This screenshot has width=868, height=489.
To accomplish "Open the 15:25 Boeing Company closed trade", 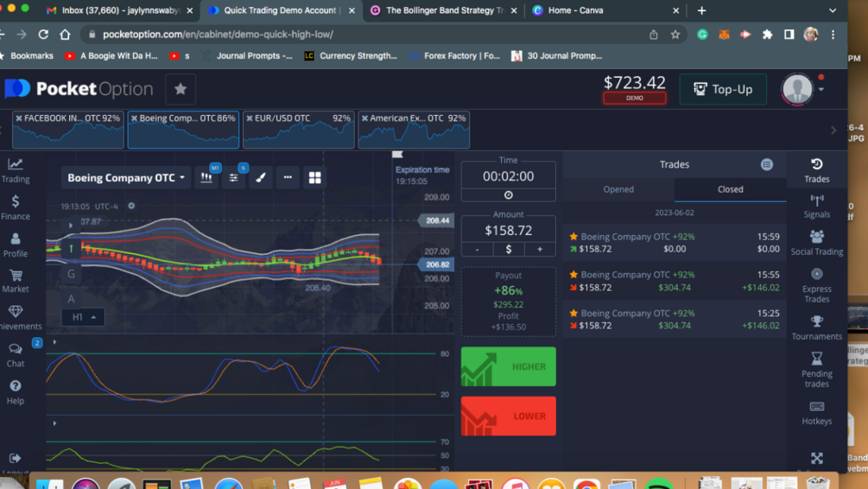I will pyautogui.click(x=675, y=320).
